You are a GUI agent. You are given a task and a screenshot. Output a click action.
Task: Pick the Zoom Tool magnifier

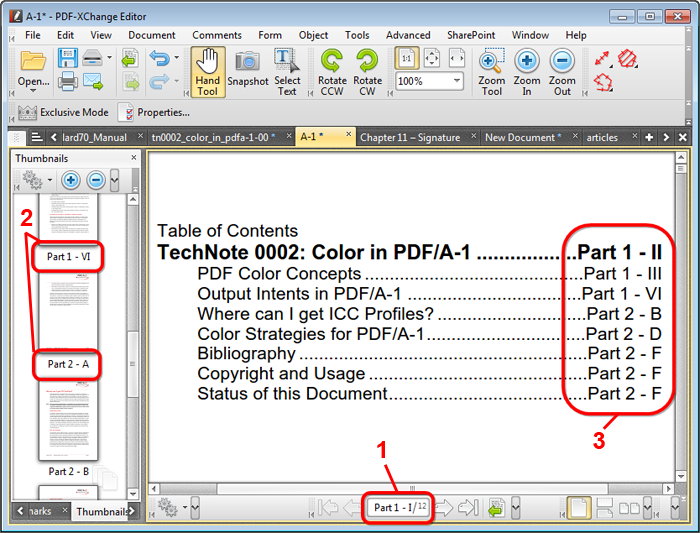tap(491, 71)
